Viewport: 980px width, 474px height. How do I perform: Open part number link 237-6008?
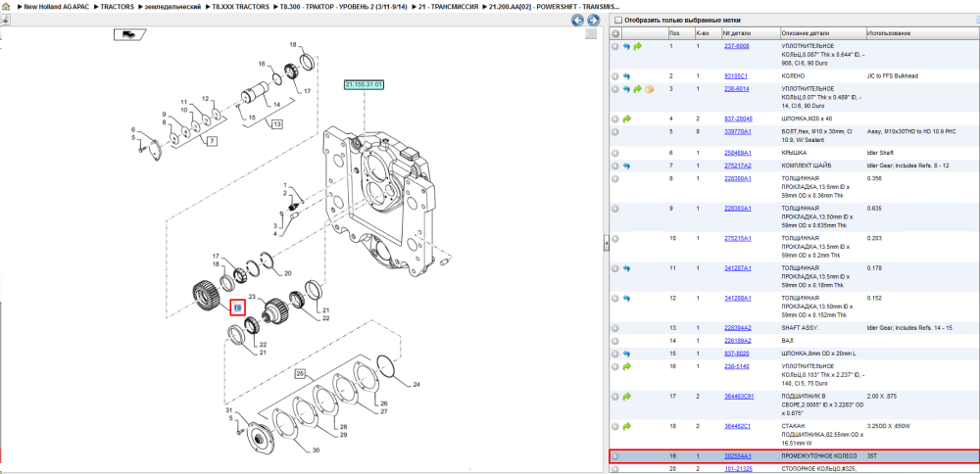pos(736,46)
